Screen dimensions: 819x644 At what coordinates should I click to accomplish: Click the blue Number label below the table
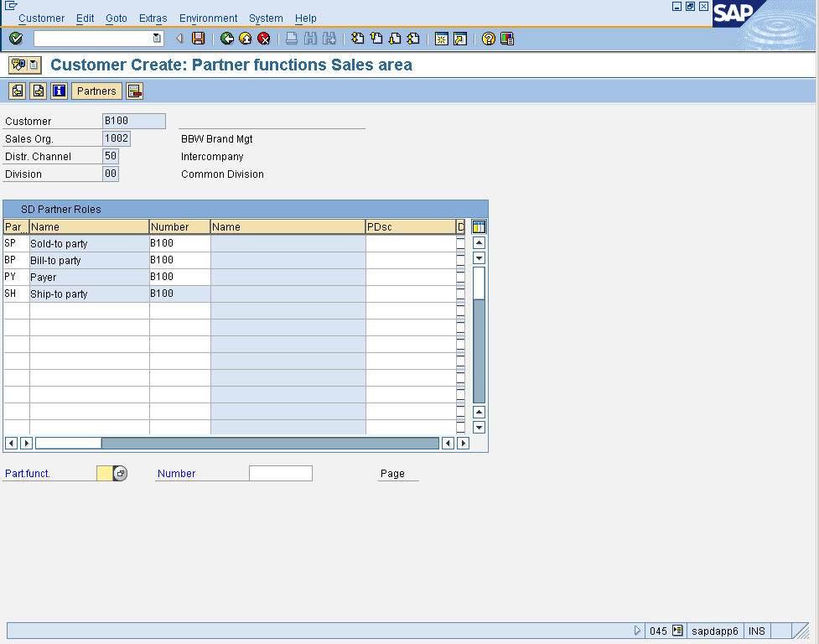[177, 473]
